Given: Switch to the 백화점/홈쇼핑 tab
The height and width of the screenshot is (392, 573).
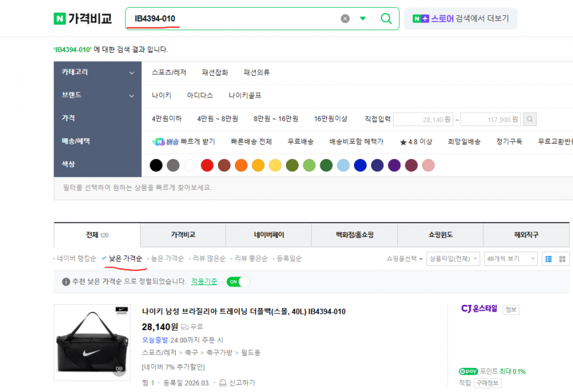Looking at the screenshot, I should pos(355,235).
